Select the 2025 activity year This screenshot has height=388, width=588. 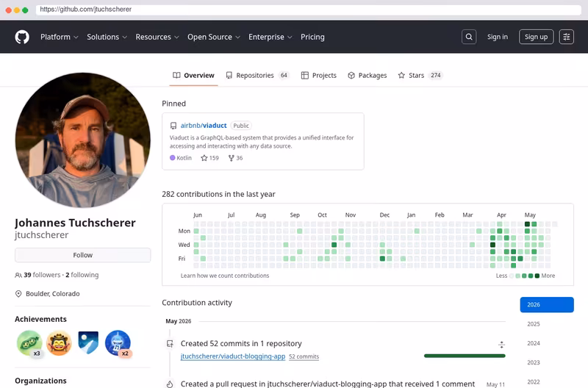[534, 324]
